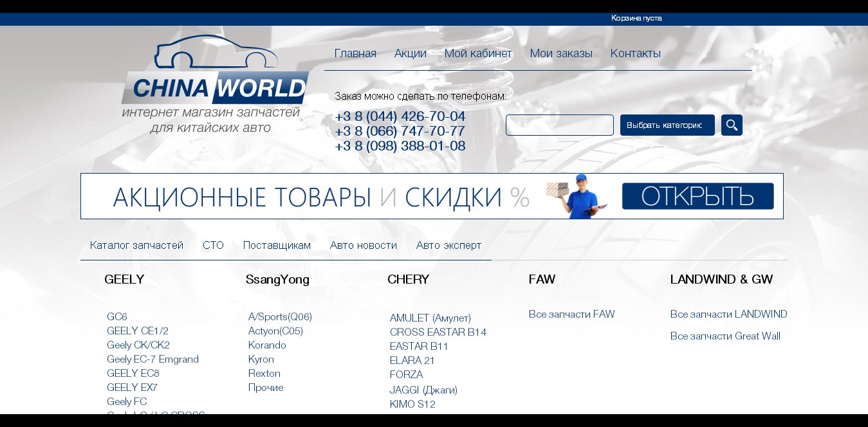The image size is (868, 427).
Task: Click the phone number +3 8 (098) 388-01-08
Action: click(400, 146)
